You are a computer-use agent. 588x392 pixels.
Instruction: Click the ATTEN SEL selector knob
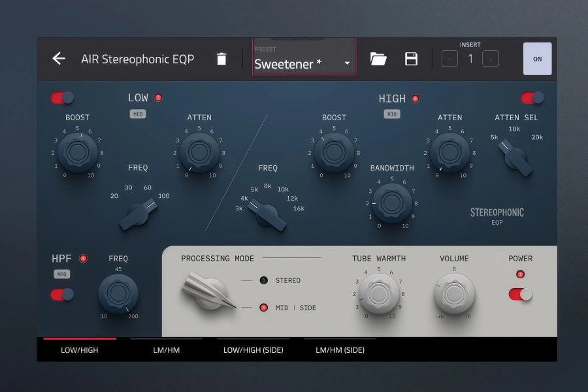pos(515,157)
